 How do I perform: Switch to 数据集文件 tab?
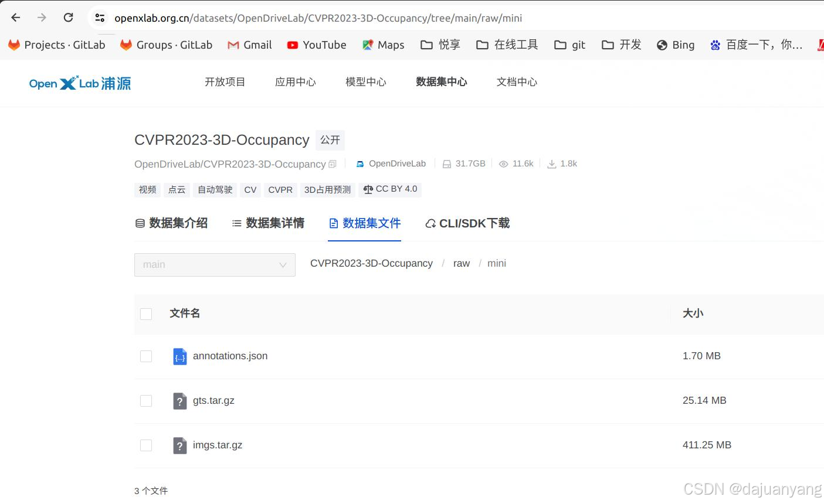point(365,223)
